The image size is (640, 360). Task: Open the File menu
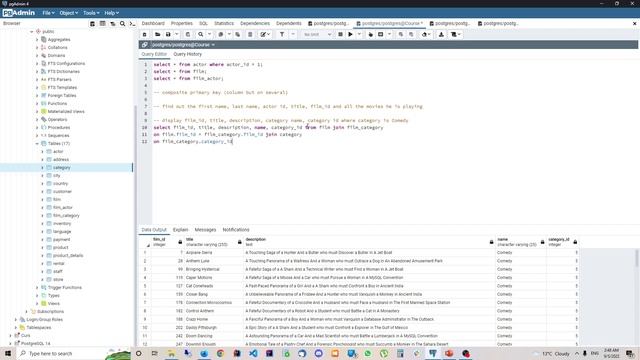point(48,13)
